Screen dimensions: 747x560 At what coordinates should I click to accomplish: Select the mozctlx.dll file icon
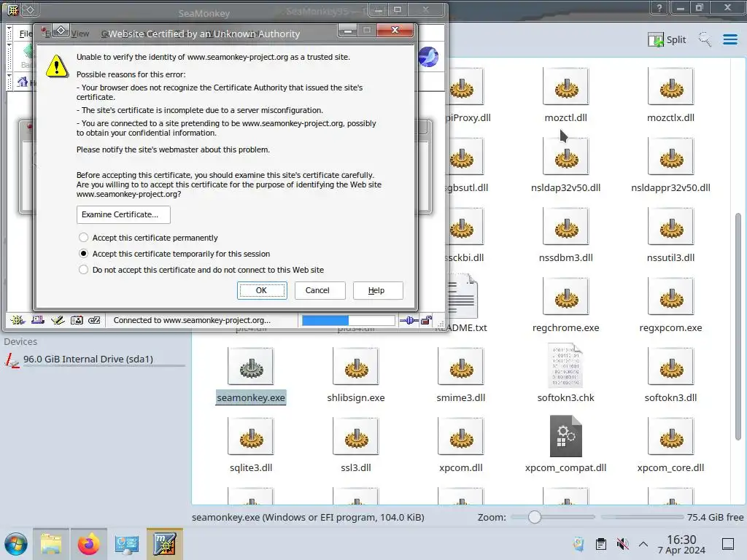point(671,87)
